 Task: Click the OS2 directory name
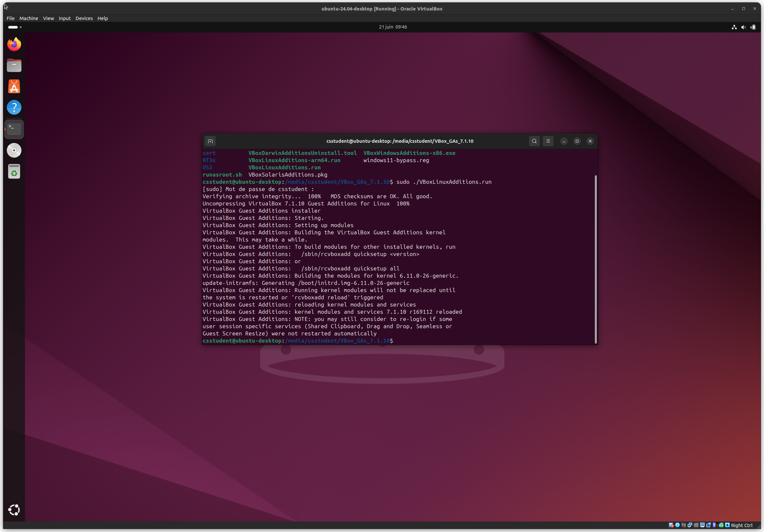(207, 168)
